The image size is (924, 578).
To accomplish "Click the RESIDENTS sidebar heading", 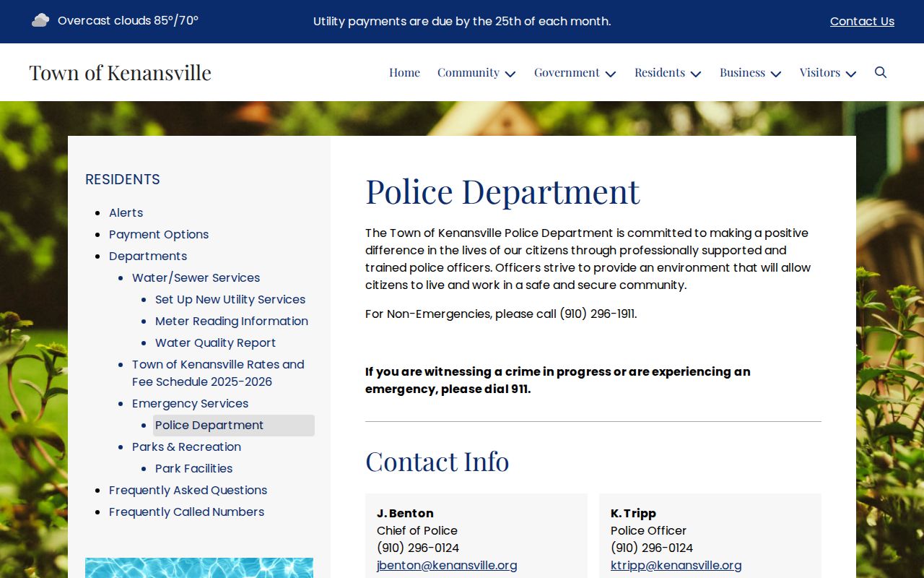I will (123, 179).
